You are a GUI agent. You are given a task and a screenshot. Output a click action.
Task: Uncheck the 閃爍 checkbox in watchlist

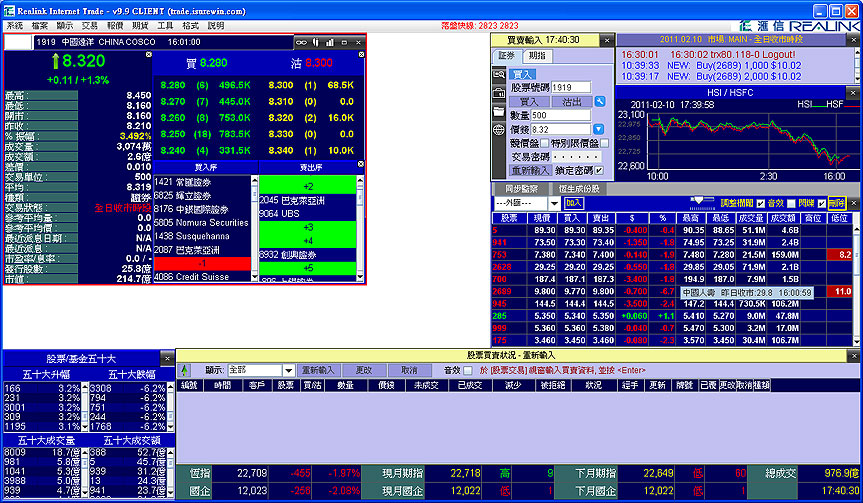pos(822,204)
